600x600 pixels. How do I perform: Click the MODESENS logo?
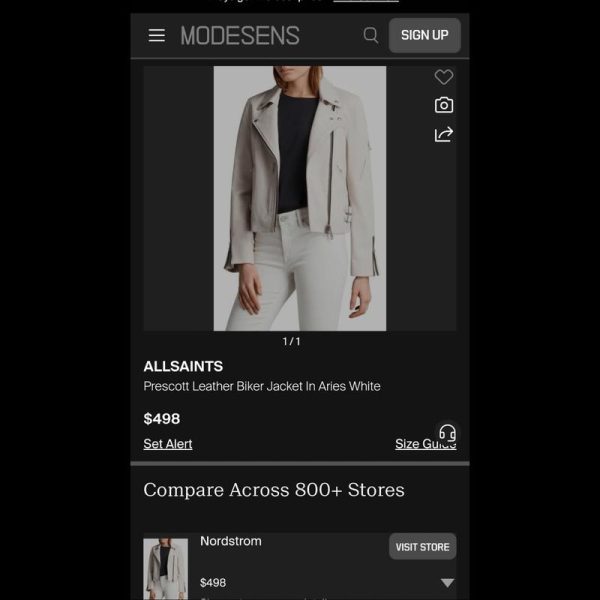coord(240,36)
